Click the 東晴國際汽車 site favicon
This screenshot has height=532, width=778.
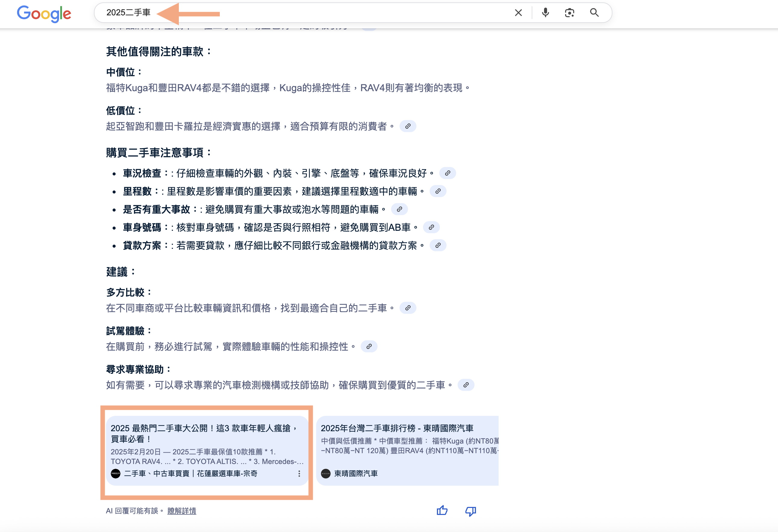(x=325, y=473)
